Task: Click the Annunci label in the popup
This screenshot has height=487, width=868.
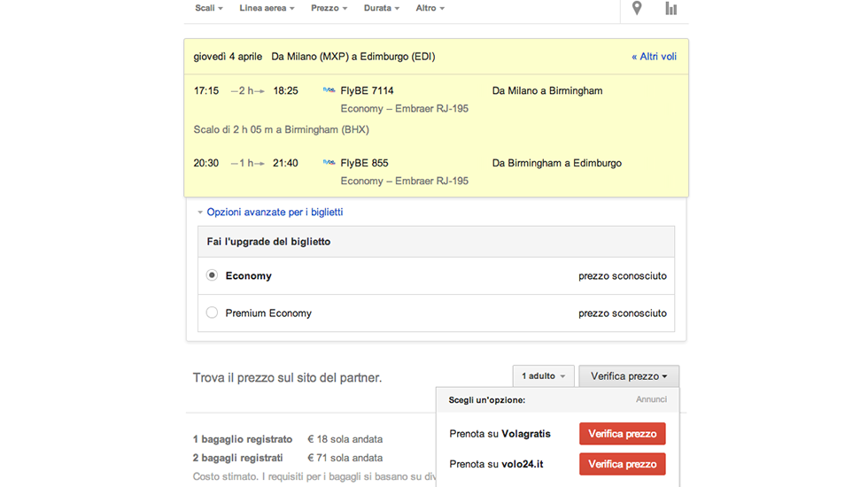Action: point(651,399)
